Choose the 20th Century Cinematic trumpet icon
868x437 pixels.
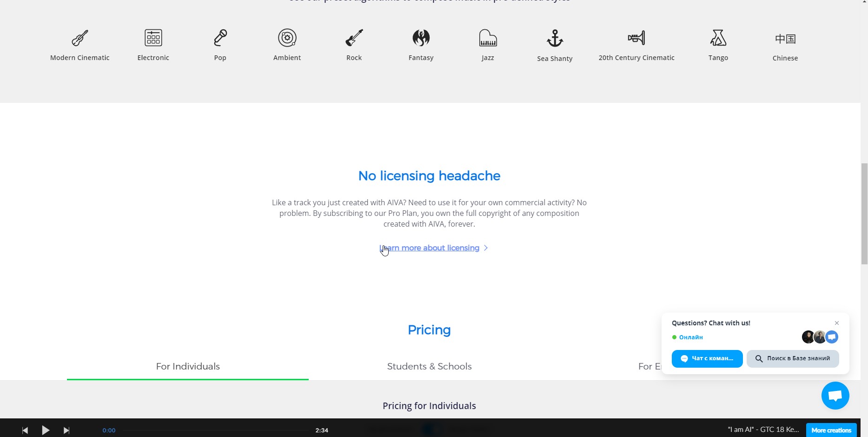(x=636, y=38)
